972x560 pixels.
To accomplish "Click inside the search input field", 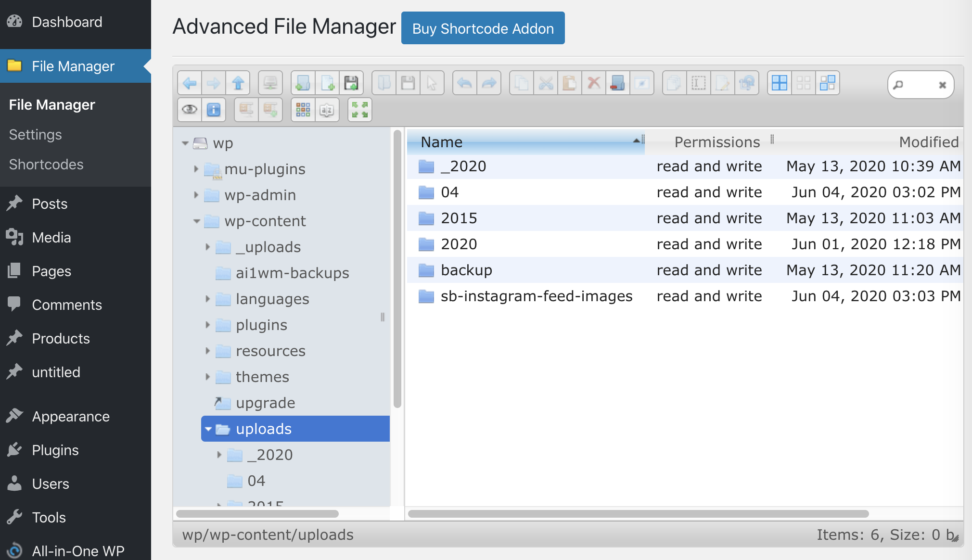I will pyautogui.click(x=920, y=85).
